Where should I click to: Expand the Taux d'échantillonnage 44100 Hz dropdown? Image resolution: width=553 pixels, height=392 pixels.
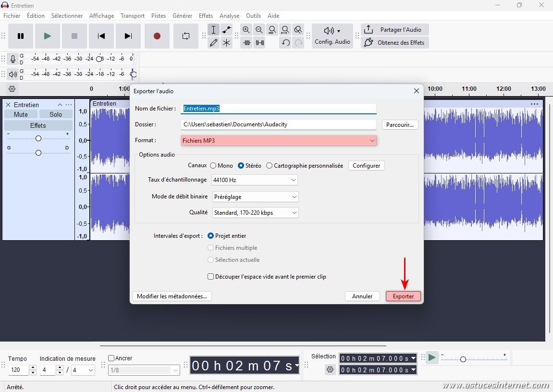click(x=254, y=180)
